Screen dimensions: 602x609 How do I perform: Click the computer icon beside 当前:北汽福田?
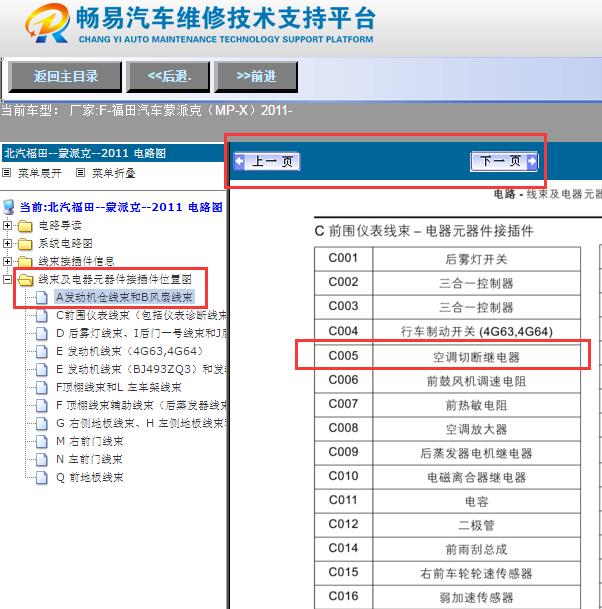(x=9, y=207)
